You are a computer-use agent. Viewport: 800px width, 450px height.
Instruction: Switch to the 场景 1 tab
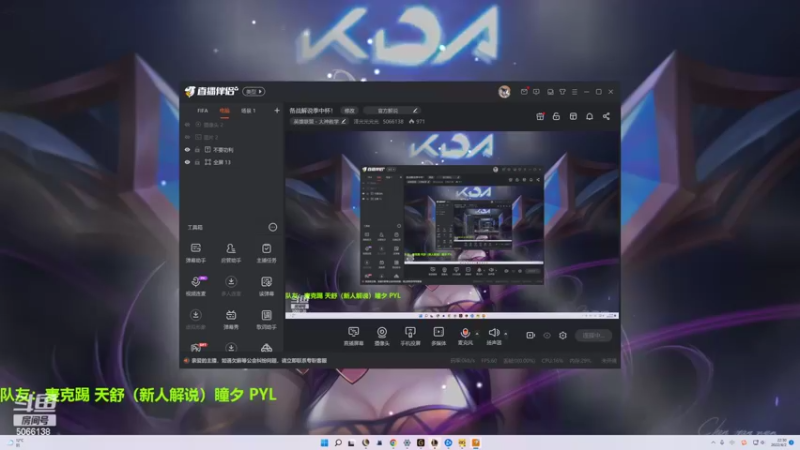[x=248, y=111]
